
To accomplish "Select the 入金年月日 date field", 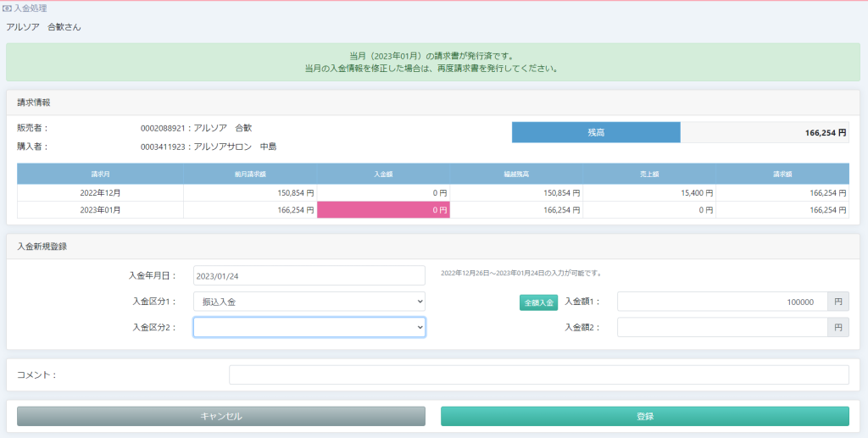I will 309,275.
